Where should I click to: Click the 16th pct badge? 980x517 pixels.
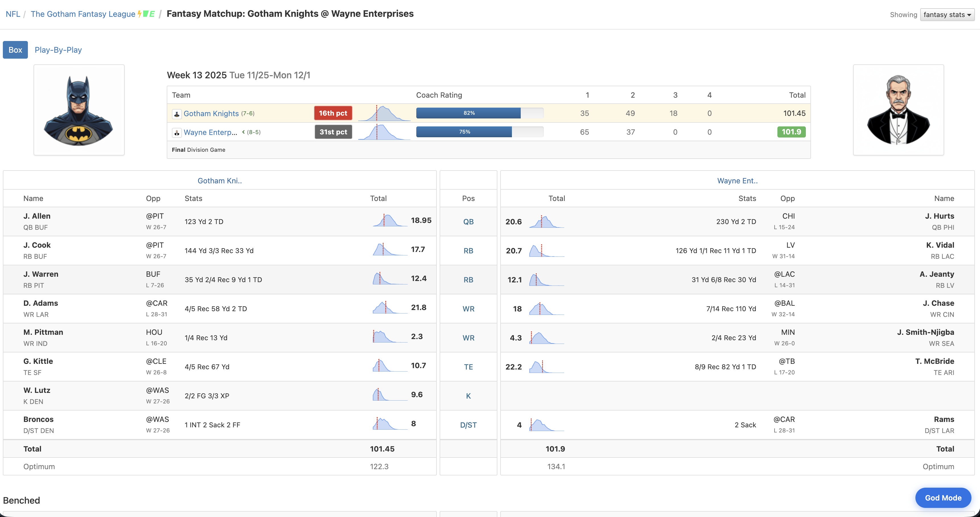(333, 113)
